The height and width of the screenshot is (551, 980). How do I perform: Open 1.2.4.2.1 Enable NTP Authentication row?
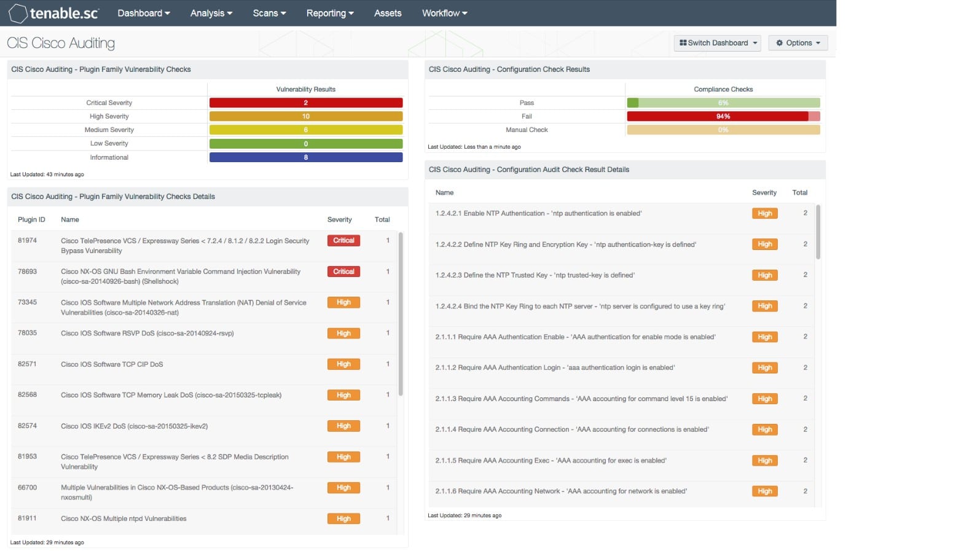tap(621, 218)
